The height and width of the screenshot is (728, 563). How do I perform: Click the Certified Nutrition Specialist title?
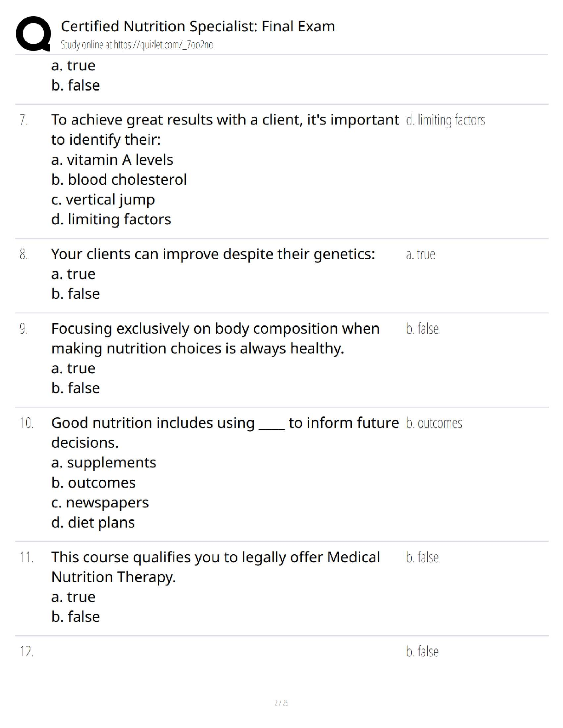[198, 26]
